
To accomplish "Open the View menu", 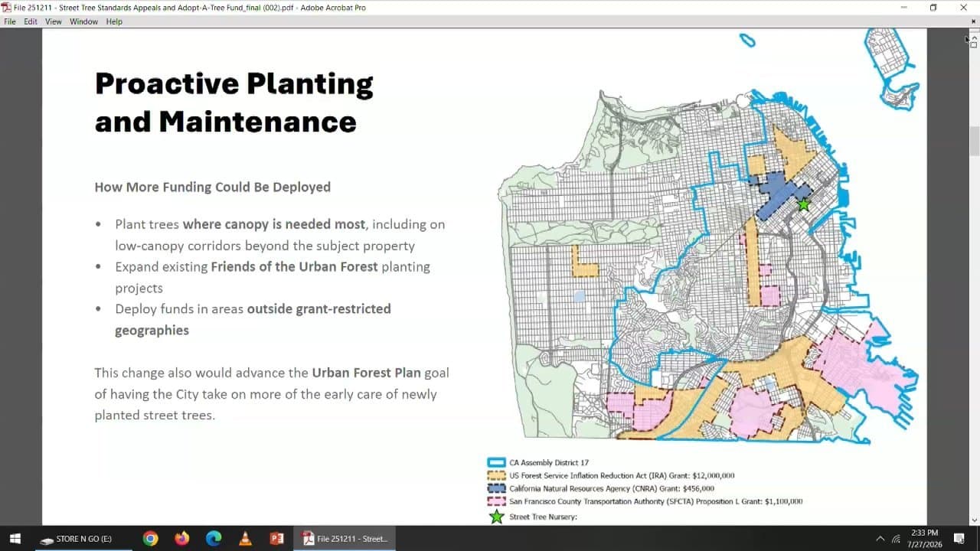I will tap(54, 21).
